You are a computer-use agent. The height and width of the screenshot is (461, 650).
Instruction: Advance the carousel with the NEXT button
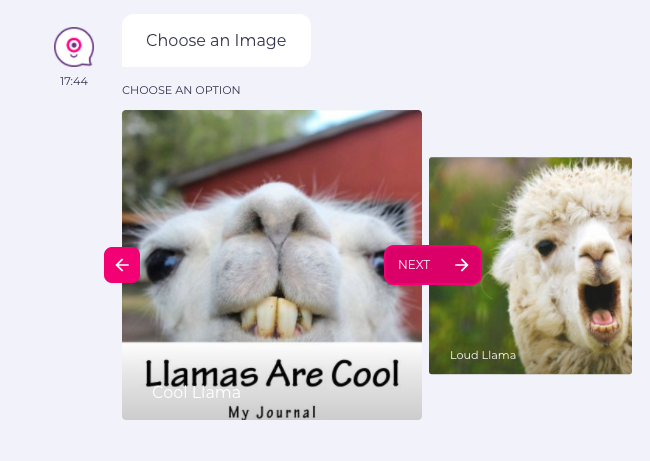point(433,265)
